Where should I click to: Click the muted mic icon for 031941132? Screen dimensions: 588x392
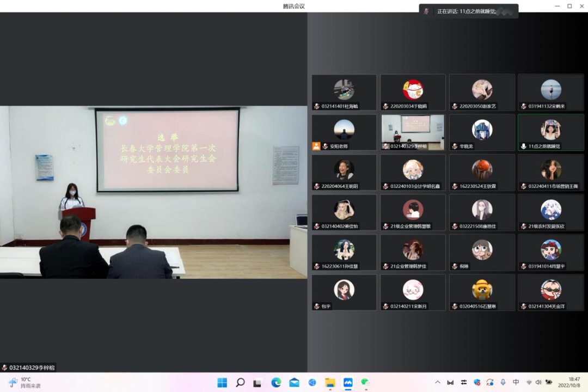(524, 106)
